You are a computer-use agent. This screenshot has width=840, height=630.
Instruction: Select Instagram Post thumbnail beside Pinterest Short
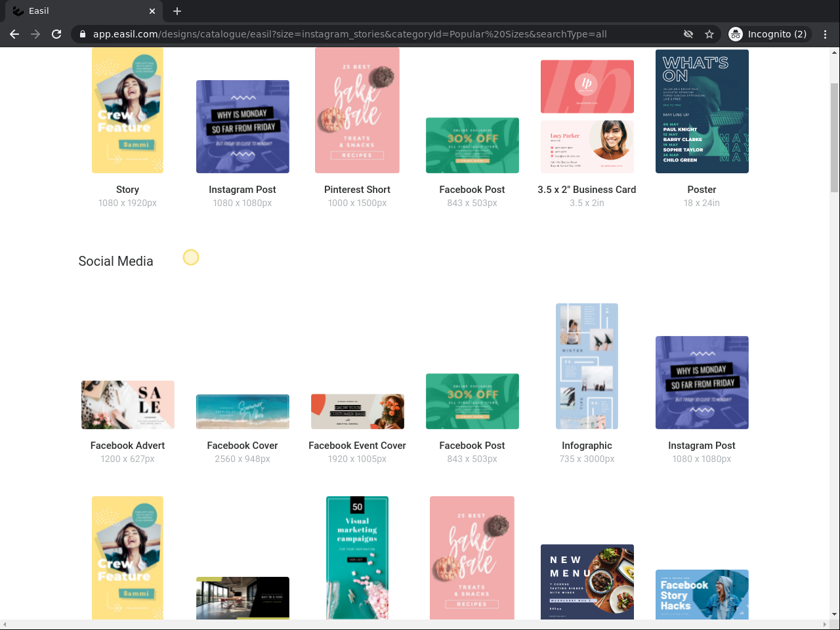[243, 127]
